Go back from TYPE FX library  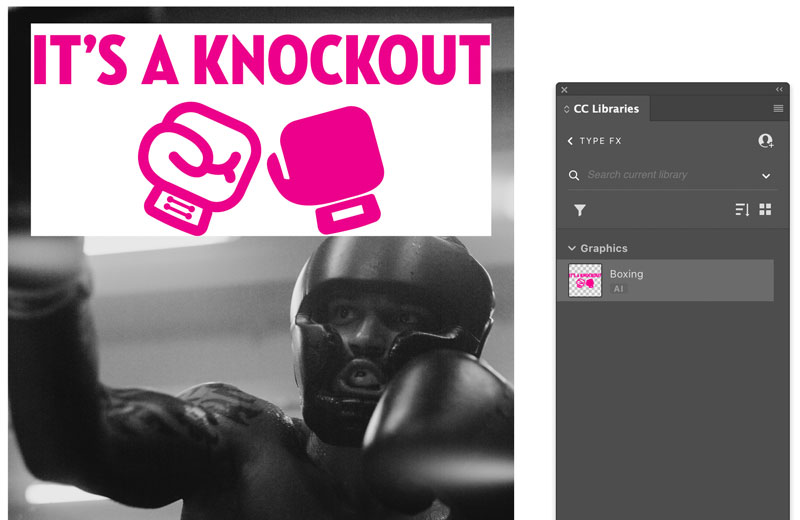(x=570, y=141)
